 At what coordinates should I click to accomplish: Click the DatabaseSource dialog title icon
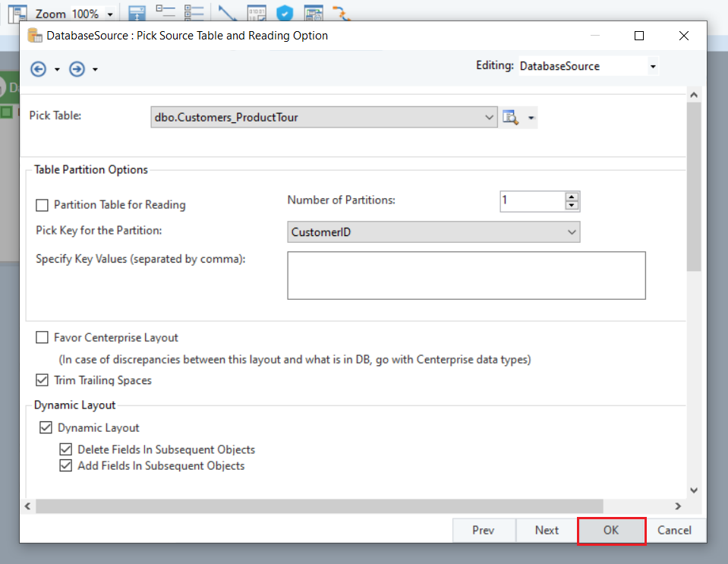(x=35, y=36)
